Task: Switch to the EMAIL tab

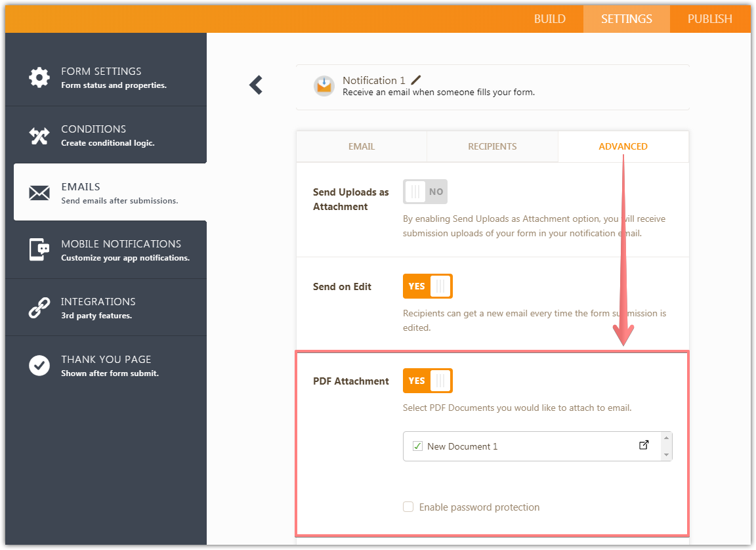Action: (x=361, y=146)
